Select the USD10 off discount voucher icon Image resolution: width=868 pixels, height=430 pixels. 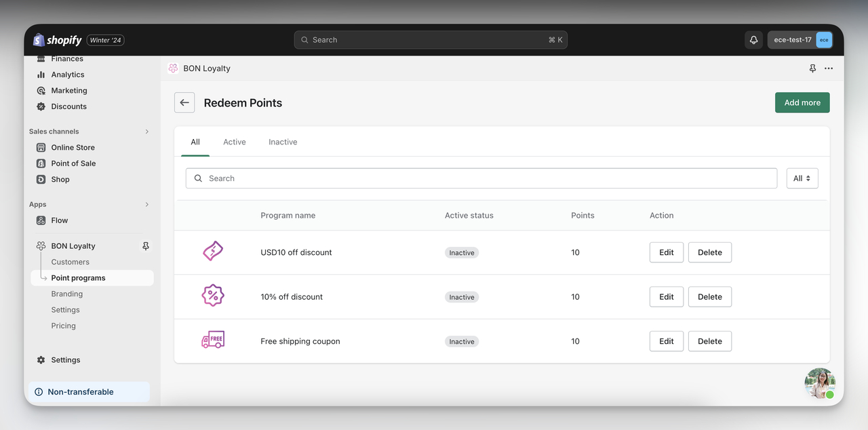coord(212,251)
